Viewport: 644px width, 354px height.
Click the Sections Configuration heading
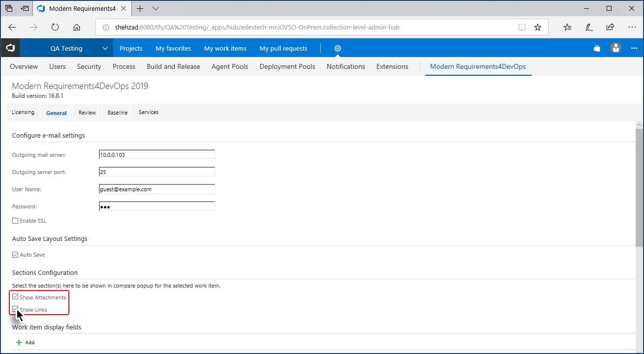click(45, 272)
